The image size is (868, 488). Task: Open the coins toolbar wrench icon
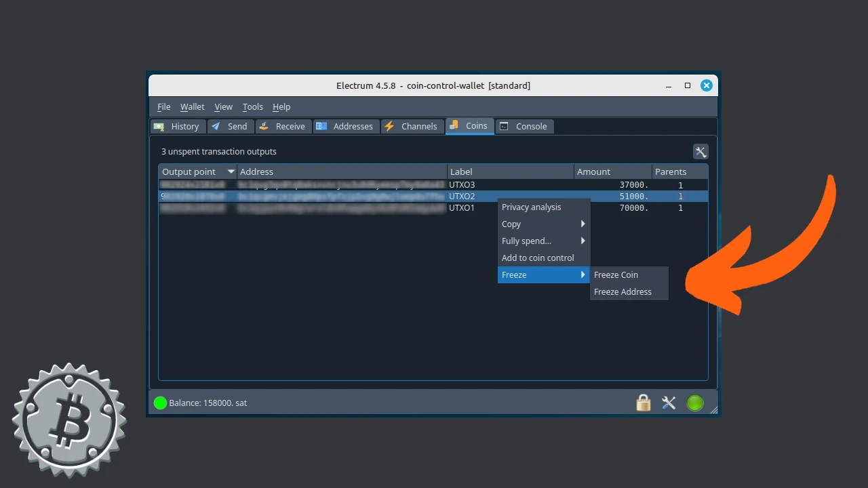coord(701,152)
